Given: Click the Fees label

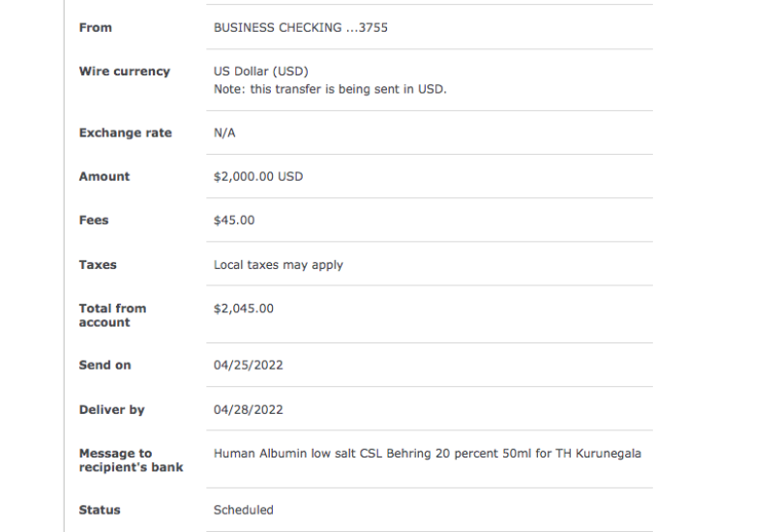Looking at the screenshot, I should tap(94, 221).
